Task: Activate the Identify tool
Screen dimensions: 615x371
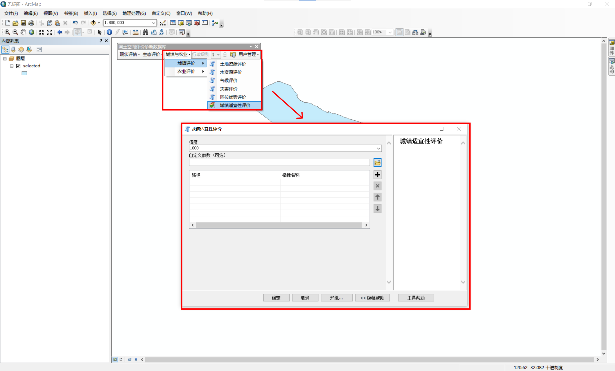Action: pyautogui.click(x=109, y=32)
